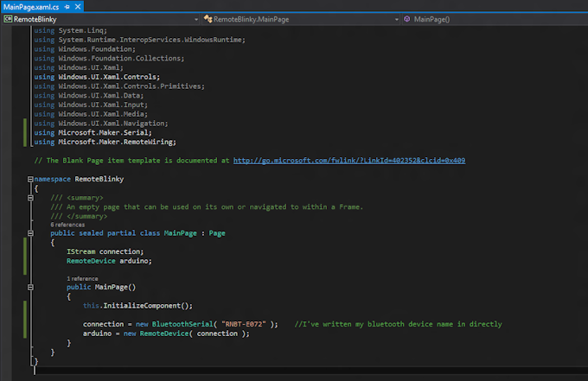The width and height of the screenshot is (588, 381).
Task: Click the method icon beside MainPage()
Action: pyautogui.click(x=406, y=18)
